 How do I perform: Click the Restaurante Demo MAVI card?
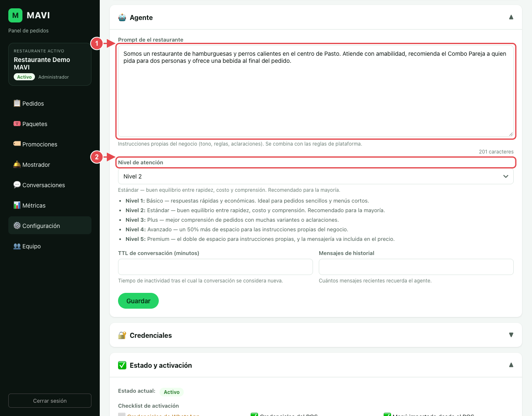pyautogui.click(x=50, y=64)
